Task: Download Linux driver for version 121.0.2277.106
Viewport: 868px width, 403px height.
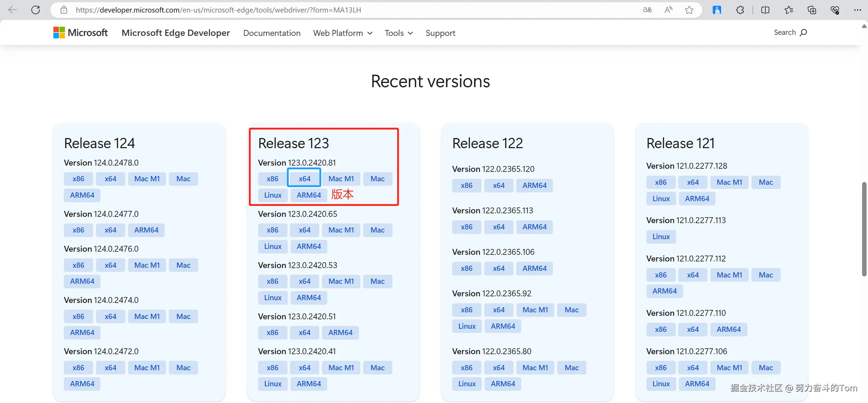Action: [661, 384]
